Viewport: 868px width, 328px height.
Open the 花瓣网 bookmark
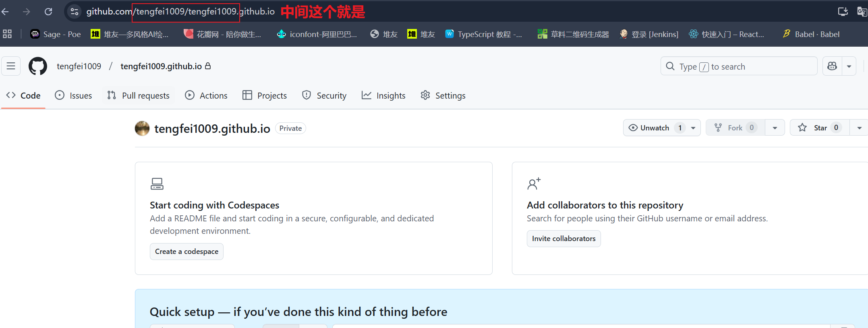(x=222, y=34)
